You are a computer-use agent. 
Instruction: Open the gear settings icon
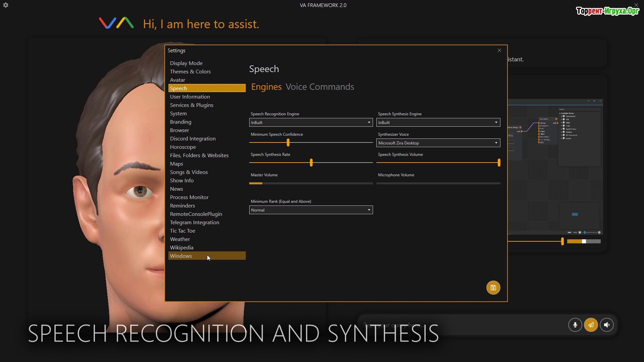pyautogui.click(x=6, y=5)
